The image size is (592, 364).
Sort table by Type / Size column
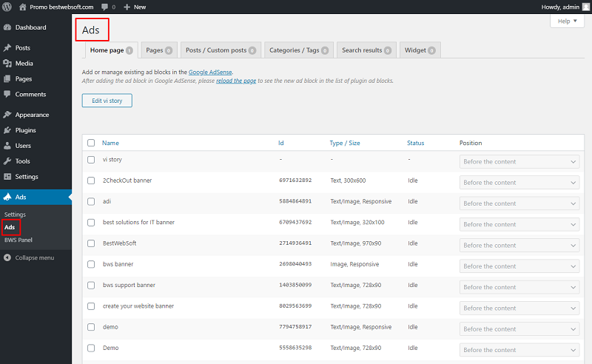[345, 143]
